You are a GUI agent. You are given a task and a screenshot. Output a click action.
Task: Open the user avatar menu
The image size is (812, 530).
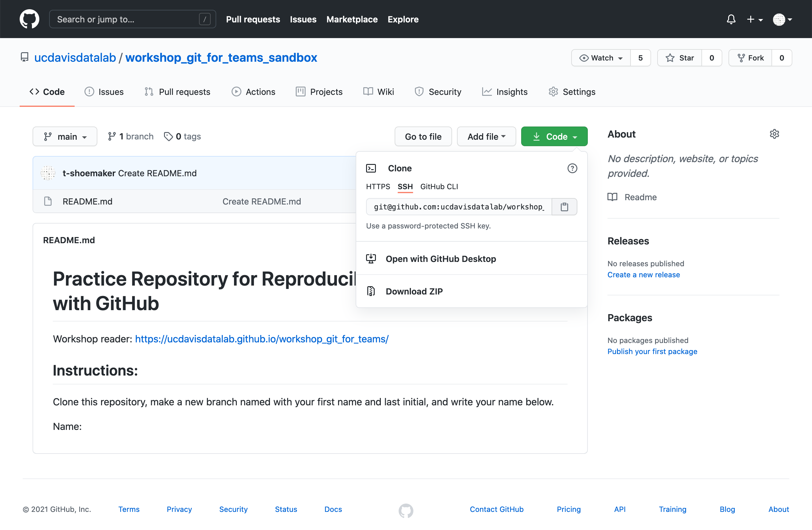(782, 19)
